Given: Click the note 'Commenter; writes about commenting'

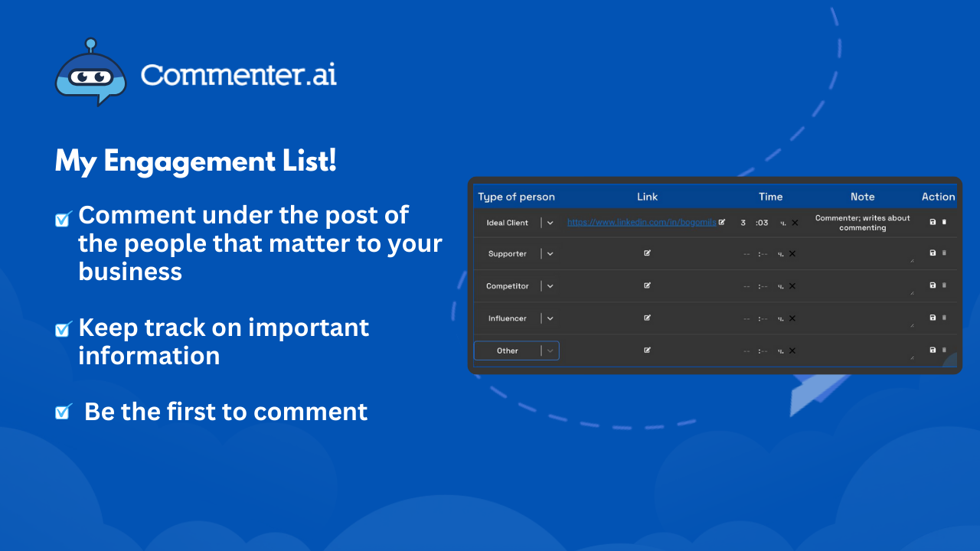Looking at the screenshot, I should (863, 223).
